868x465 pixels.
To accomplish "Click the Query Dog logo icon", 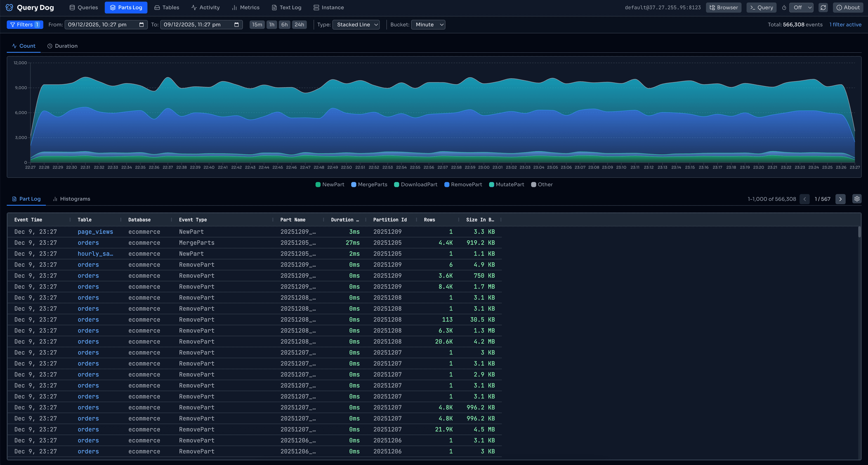I will click(9, 7).
